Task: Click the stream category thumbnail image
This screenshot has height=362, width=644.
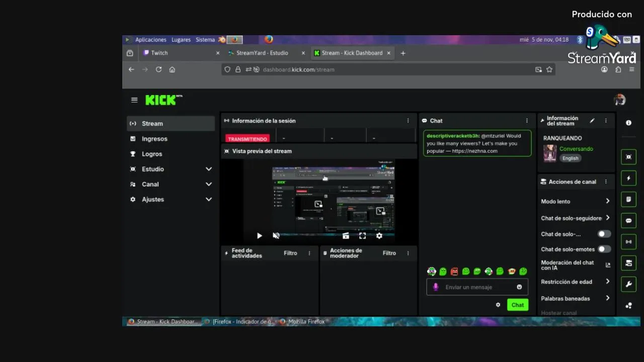Action: (550, 153)
